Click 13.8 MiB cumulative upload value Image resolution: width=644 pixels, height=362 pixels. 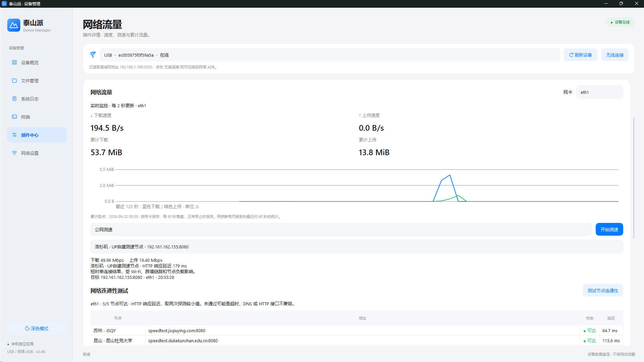[x=374, y=153]
